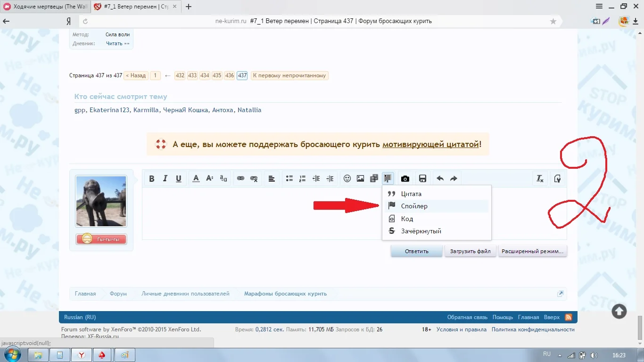Screen dimensions: 644x362
Task: Click the save draft floppy icon
Action: pyautogui.click(x=422, y=179)
